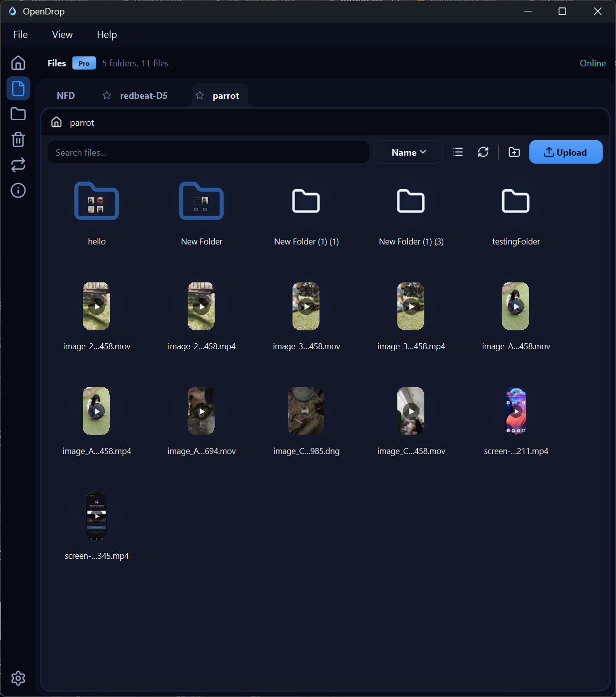Select the New Folder (1) (1) folder
Image resolution: width=616 pixels, height=697 pixels.
click(306, 201)
